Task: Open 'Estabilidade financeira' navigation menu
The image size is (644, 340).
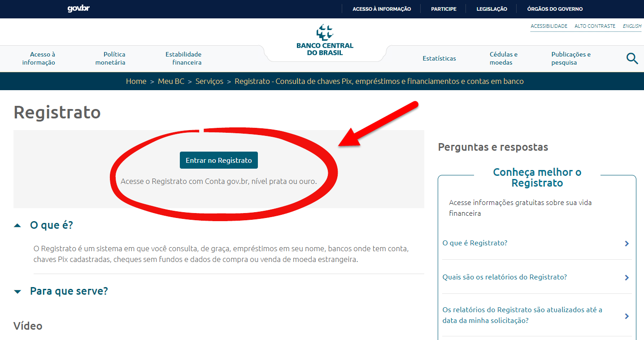Action: tap(184, 58)
